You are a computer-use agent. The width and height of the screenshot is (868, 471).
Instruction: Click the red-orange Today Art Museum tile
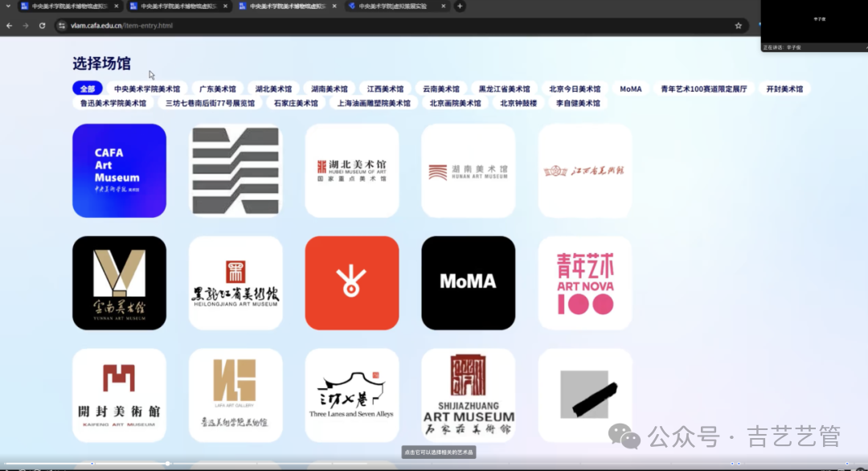(351, 283)
